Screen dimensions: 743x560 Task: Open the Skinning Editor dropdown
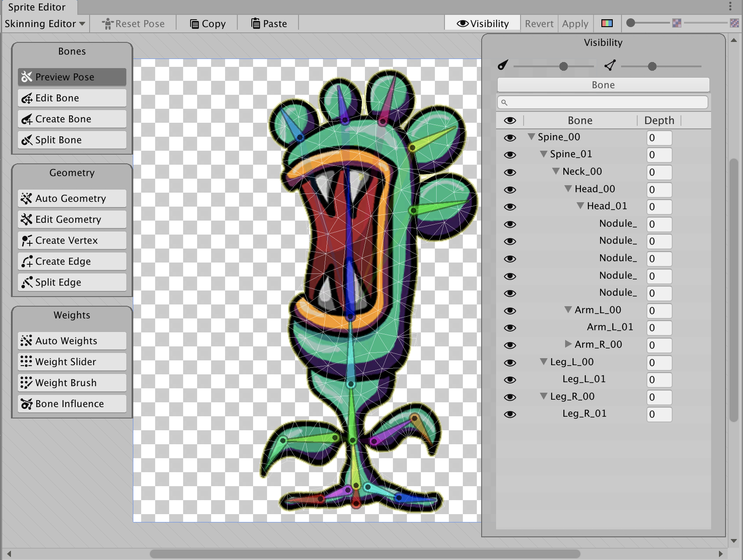coord(45,24)
